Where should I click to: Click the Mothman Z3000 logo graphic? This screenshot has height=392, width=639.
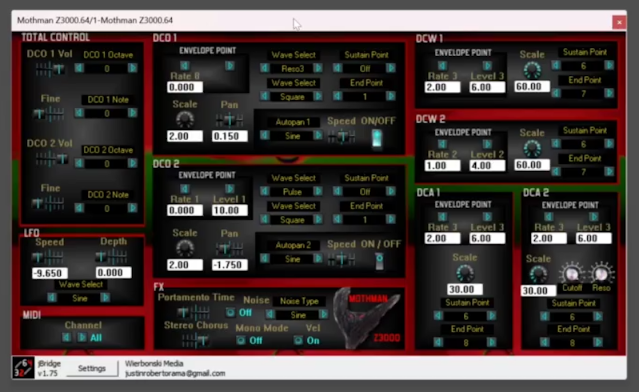(x=367, y=319)
